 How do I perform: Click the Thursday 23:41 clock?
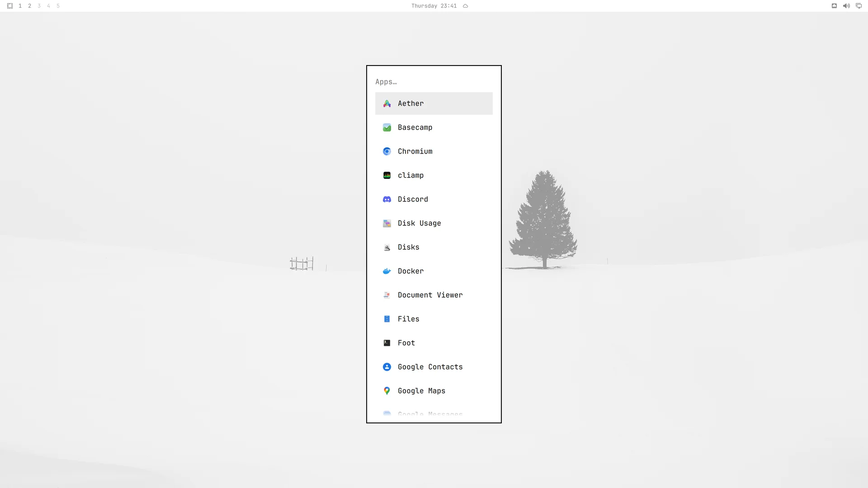(x=434, y=6)
